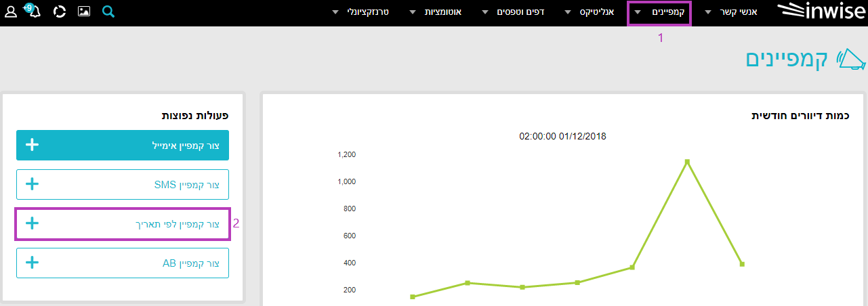Open the image gallery icon
The width and height of the screenshot is (868, 306).
(x=84, y=12)
